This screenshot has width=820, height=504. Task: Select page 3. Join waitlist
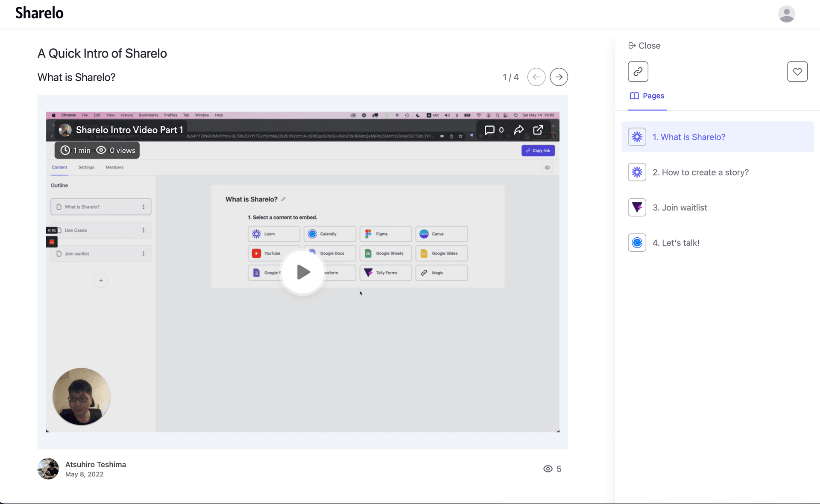[x=717, y=208]
